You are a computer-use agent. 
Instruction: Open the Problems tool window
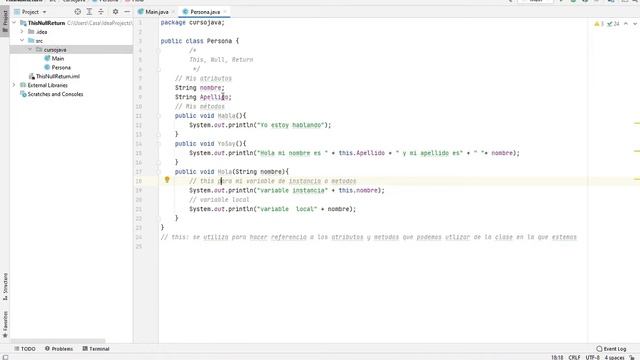point(59,349)
